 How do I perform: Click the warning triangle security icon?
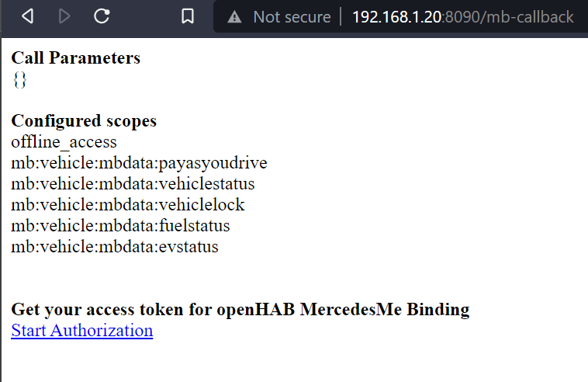coord(235,16)
